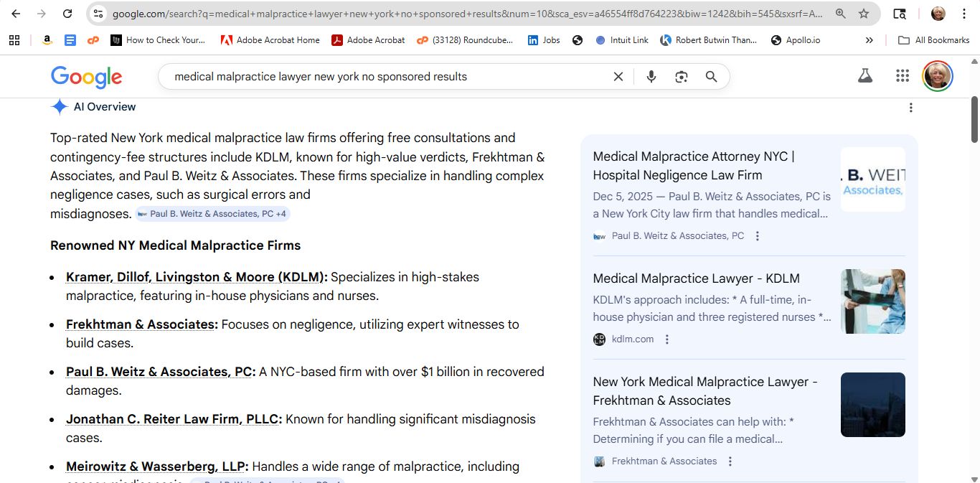This screenshot has width=980, height=483.
Task: Open the (33128) Roundcube bookmark
Action: [x=466, y=40]
